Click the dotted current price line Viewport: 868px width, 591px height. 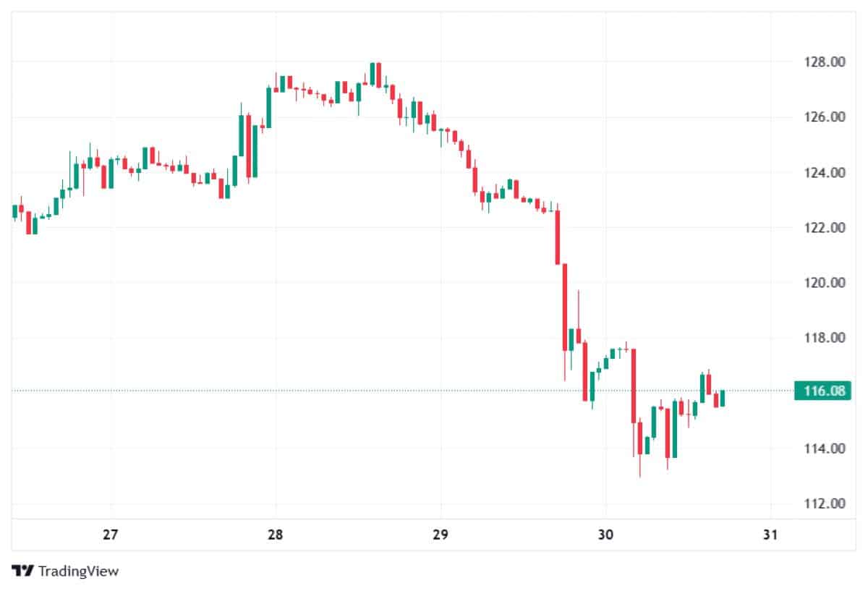tap(362, 391)
